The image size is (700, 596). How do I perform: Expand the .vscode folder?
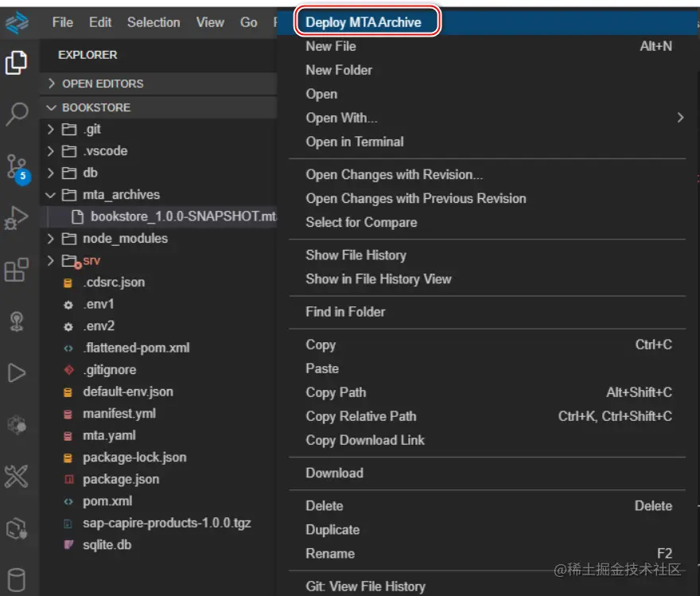[50, 151]
